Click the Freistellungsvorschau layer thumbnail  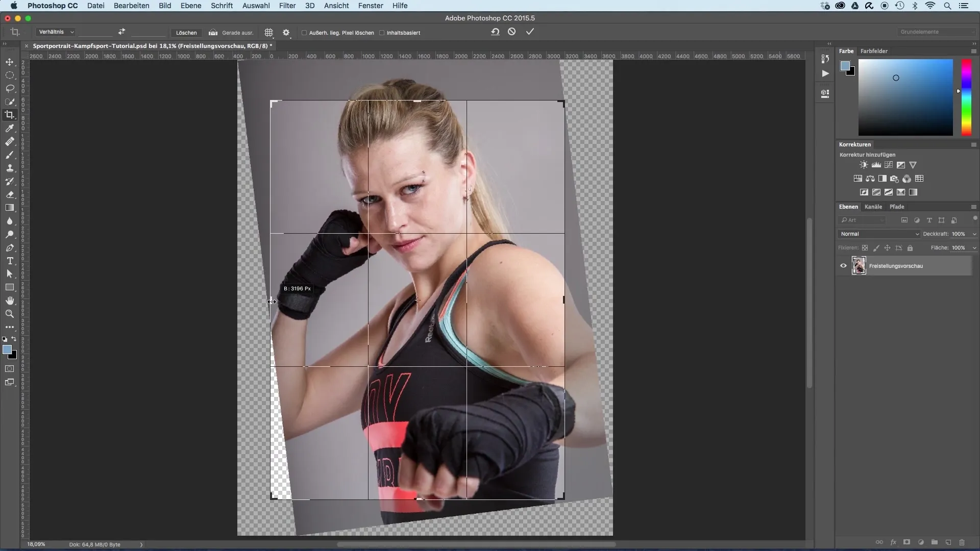[x=859, y=266]
